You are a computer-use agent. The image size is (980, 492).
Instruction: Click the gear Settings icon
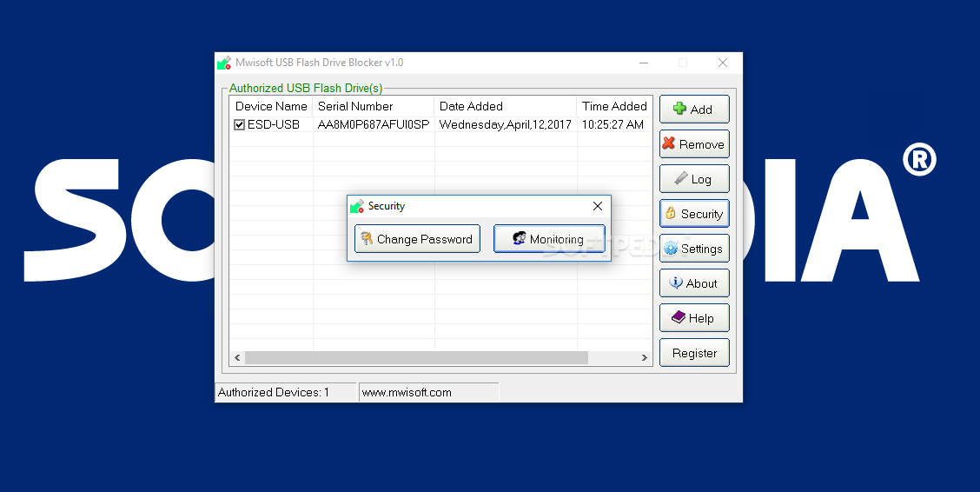671,249
